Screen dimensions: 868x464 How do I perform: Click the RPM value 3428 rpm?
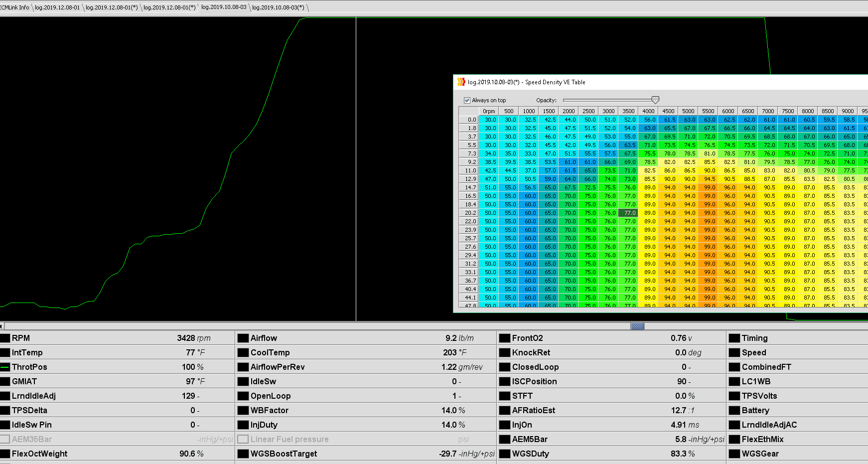click(x=193, y=338)
